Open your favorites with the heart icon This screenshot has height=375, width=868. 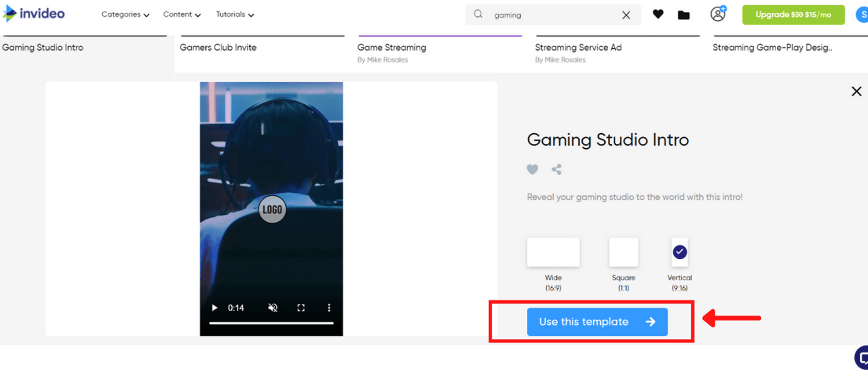(657, 14)
